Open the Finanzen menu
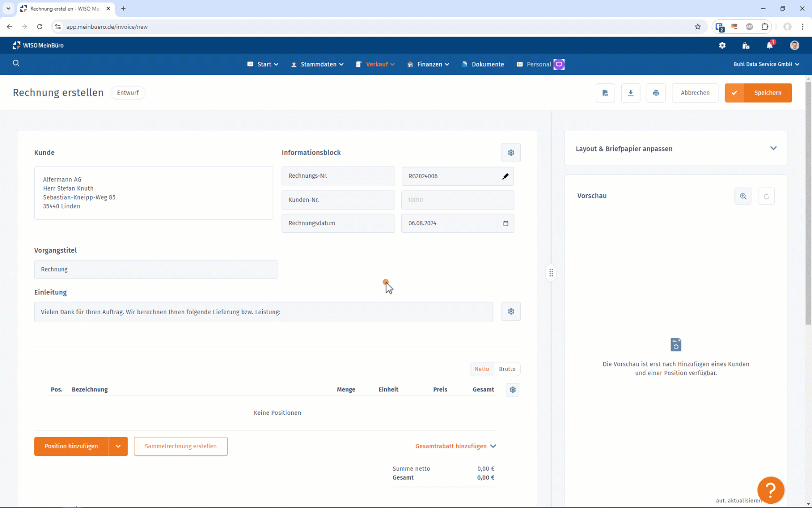The image size is (812, 508). click(x=428, y=64)
